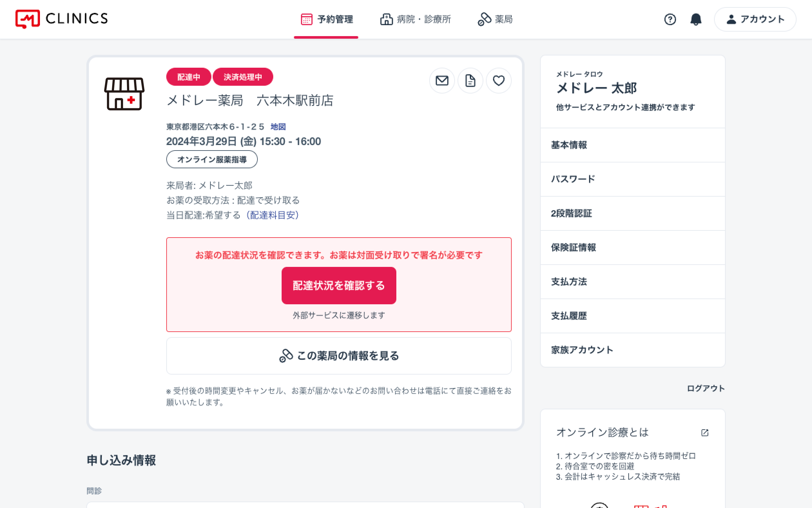The width and height of the screenshot is (812, 508).
Task: Click the document icon button
Action: coord(470,81)
